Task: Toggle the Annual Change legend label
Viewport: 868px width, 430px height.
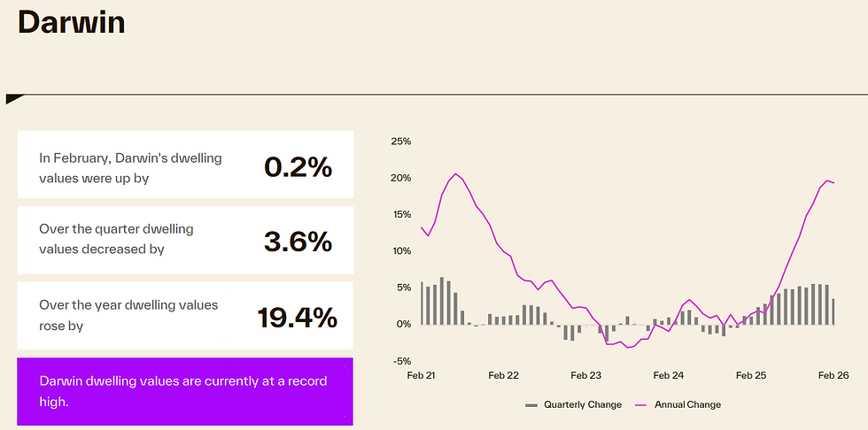Action: (x=687, y=404)
